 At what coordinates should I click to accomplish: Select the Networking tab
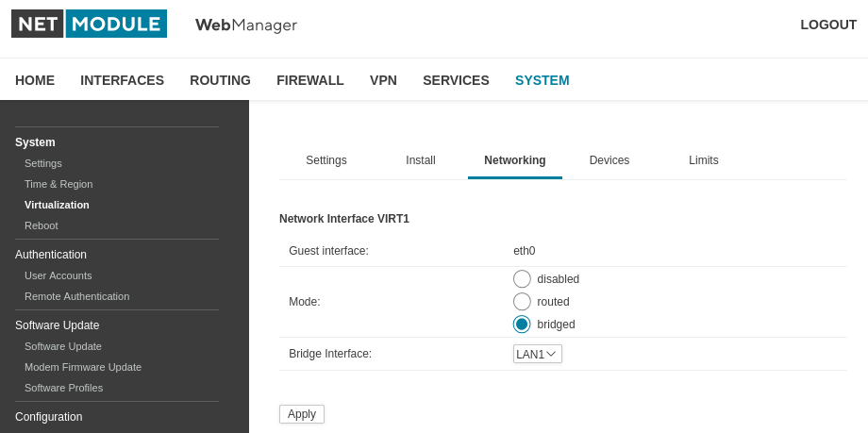click(x=515, y=160)
